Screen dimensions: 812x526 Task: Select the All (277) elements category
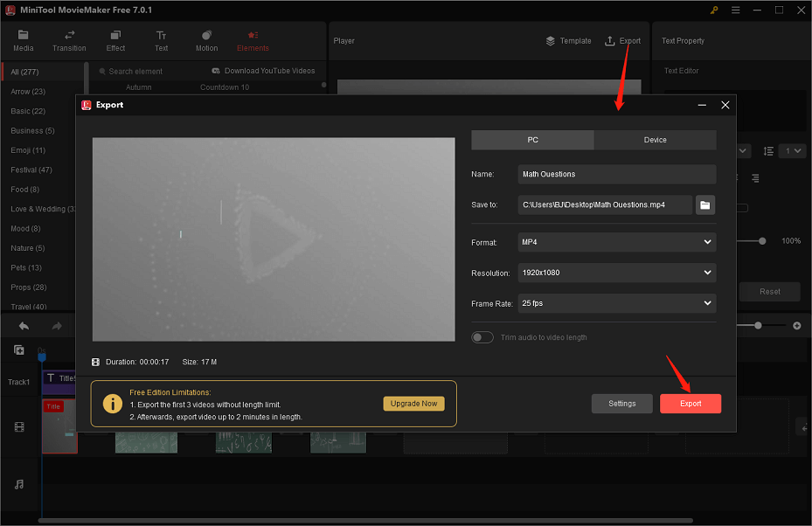43,72
